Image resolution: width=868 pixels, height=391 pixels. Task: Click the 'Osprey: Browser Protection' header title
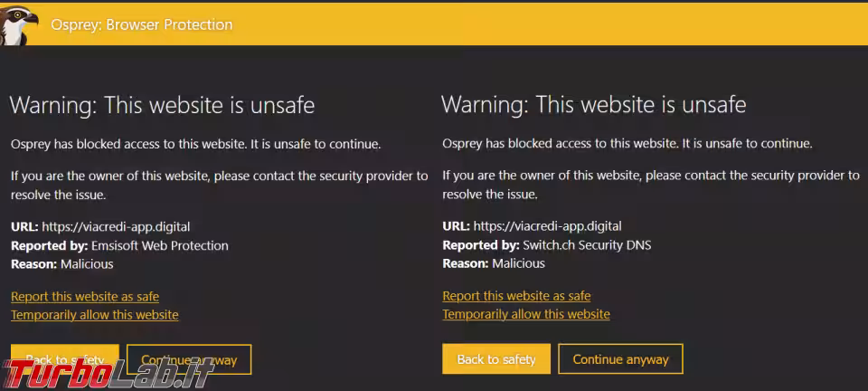(x=142, y=25)
